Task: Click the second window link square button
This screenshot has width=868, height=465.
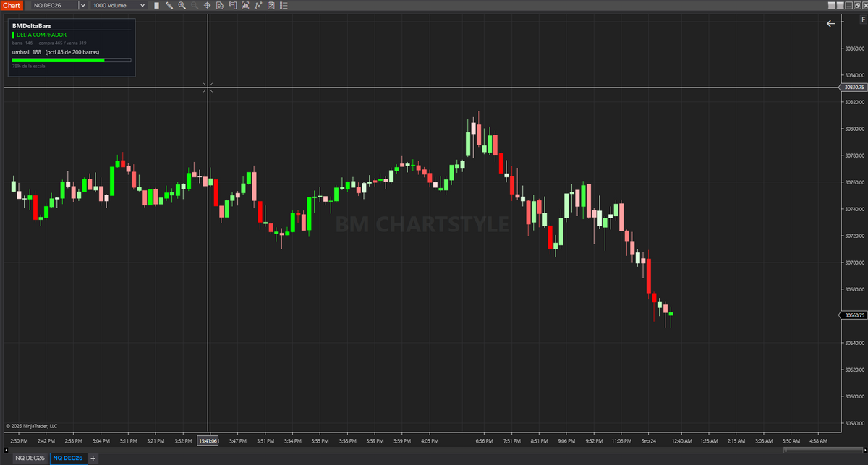Action: click(840, 5)
